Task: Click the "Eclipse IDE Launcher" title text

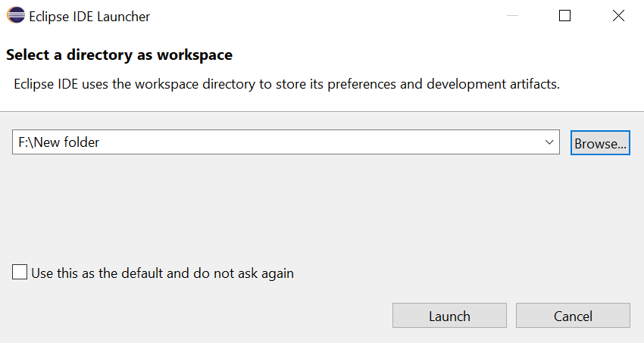Action: click(x=91, y=17)
